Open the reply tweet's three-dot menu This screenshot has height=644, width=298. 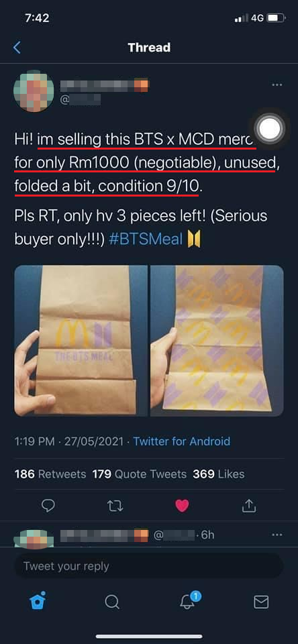click(277, 535)
